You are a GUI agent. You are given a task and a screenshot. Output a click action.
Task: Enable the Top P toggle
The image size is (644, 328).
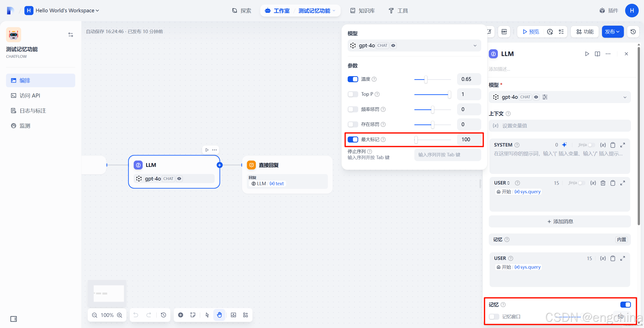pos(353,94)
